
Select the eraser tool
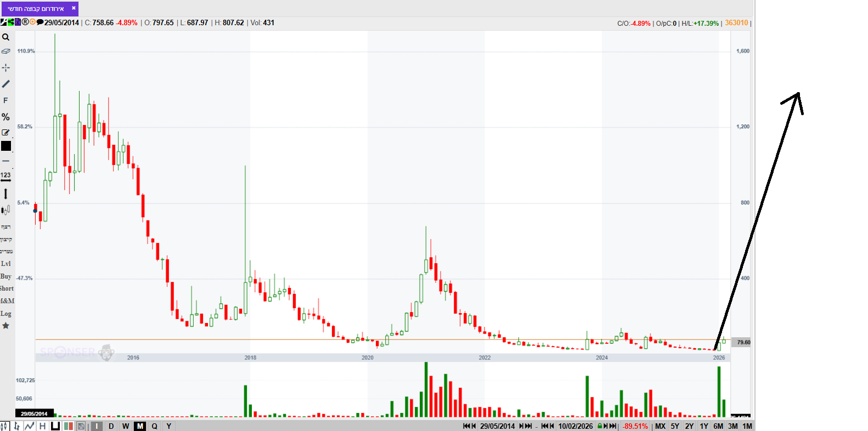[x=5, y=51]
